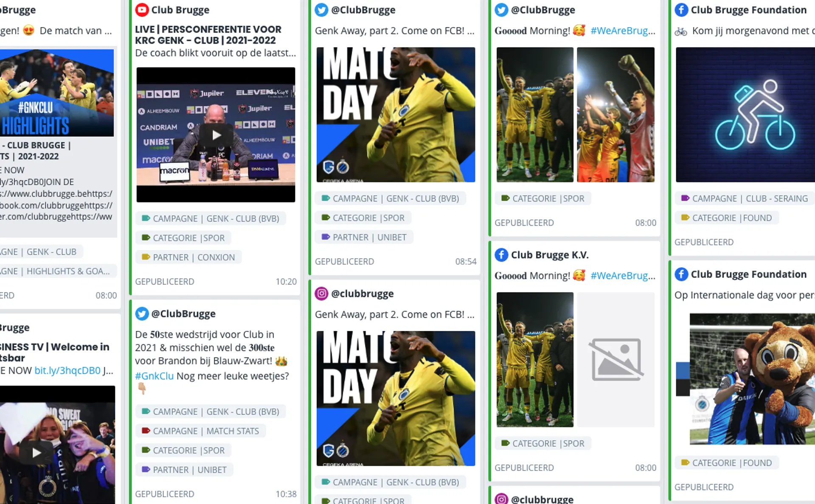Open the bear mascot photo
This screenshot has height=504, width=815.
pyautogui.click(x=752, y=379)
